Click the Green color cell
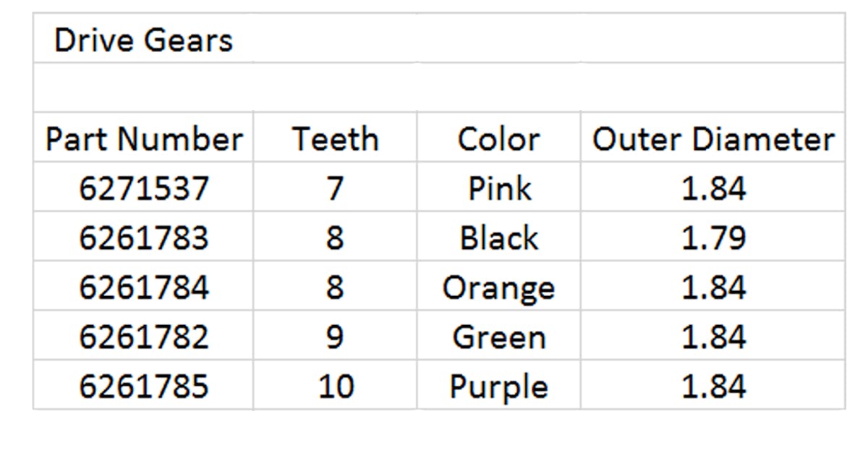 498,337
